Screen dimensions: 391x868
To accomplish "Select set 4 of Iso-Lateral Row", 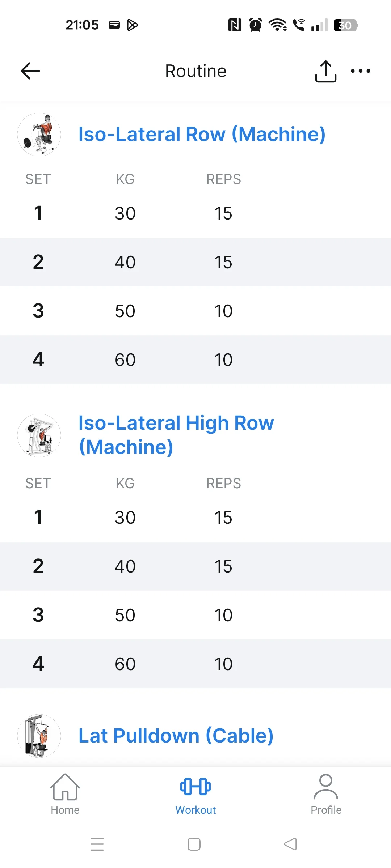I will (195, 359).
